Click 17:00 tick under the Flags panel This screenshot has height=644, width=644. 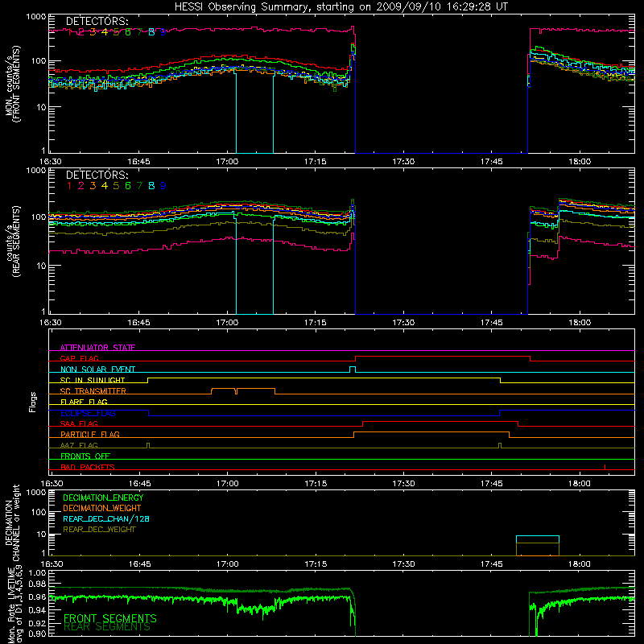[228, 484]
